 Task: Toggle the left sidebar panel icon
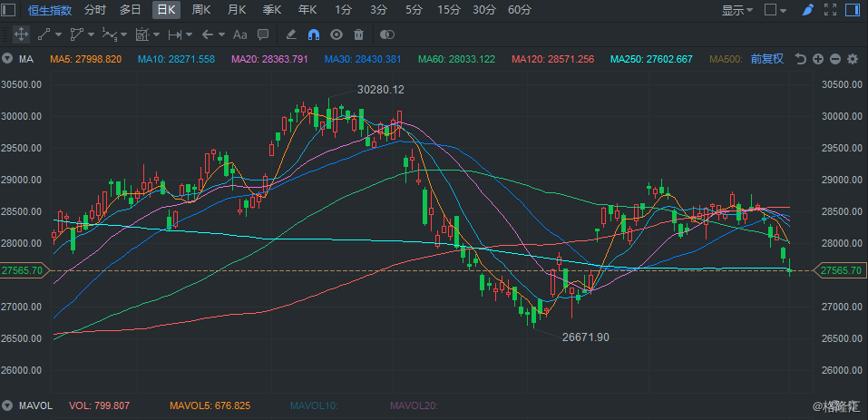8,9
